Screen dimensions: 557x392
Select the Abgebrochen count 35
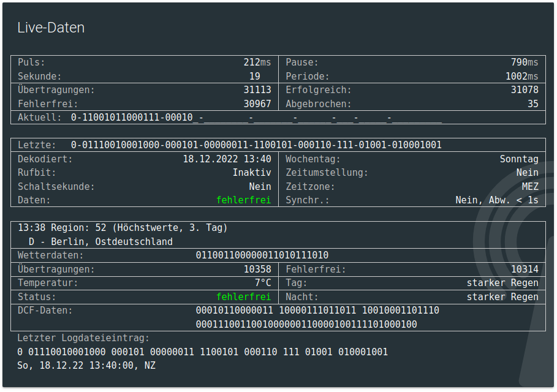[x=532, y=104]
